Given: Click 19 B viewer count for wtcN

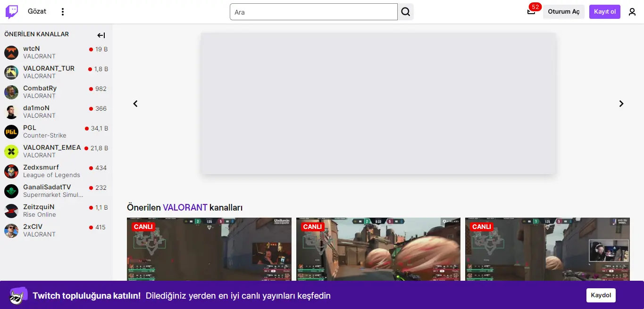Looking at the screenshot, I should [101, 49].
